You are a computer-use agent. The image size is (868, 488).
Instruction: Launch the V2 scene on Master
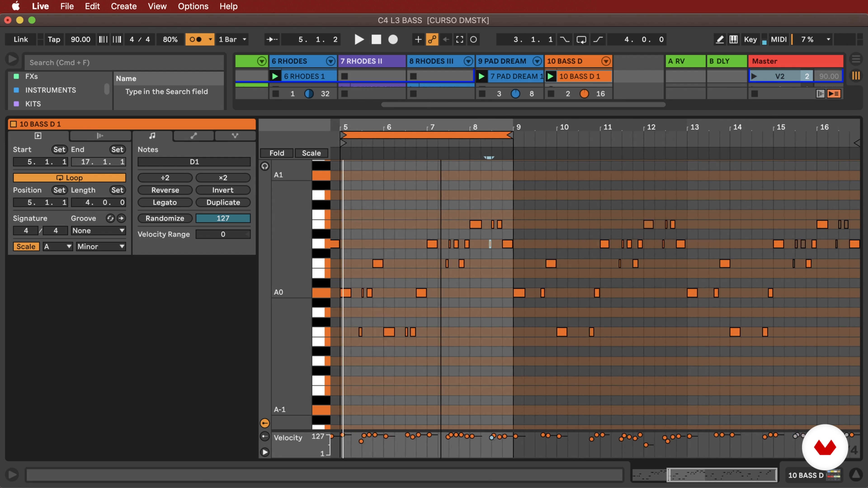[754, 76]
